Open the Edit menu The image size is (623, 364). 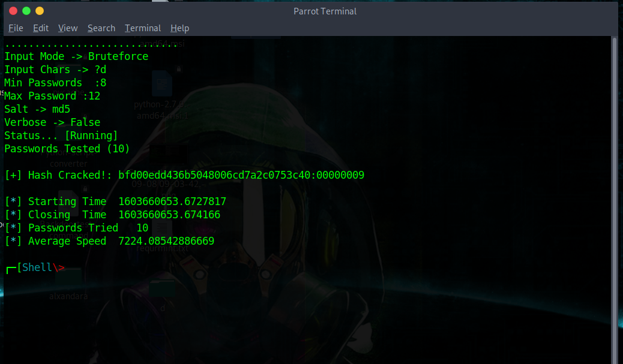coord(41,28)
